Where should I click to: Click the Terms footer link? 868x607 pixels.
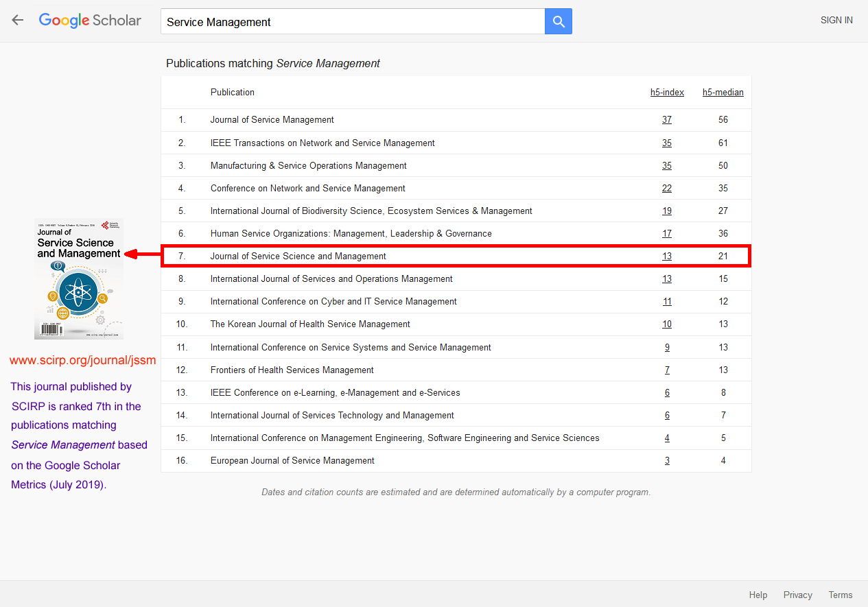(840, 595)
